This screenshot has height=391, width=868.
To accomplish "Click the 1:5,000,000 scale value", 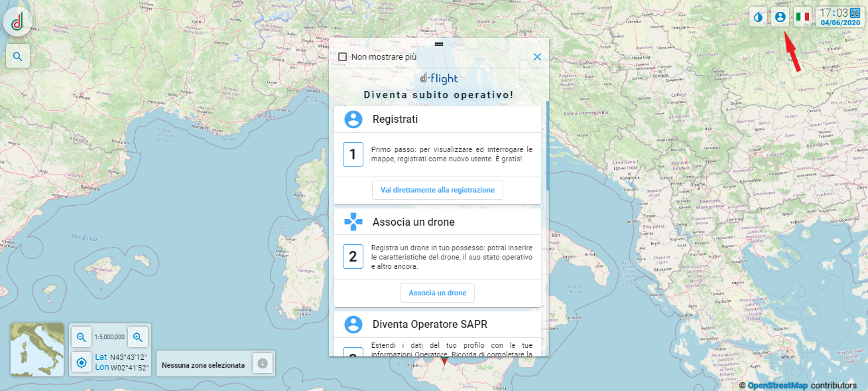I will [109, 337].
